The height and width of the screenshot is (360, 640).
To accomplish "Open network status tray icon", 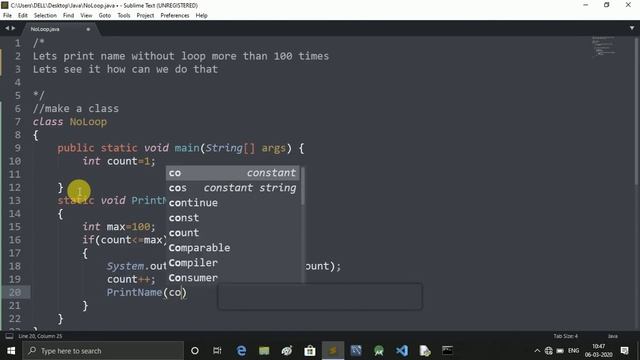I will coord(549,351).
